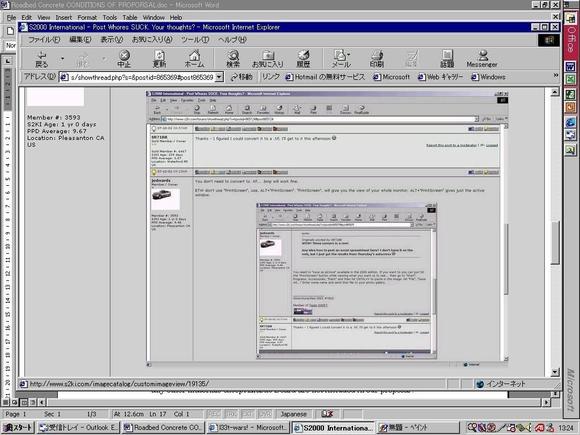The width and height of the screenshot is (580, 435).
Task: Open the back button history dropdown arrow
Action: pos(63,58)
